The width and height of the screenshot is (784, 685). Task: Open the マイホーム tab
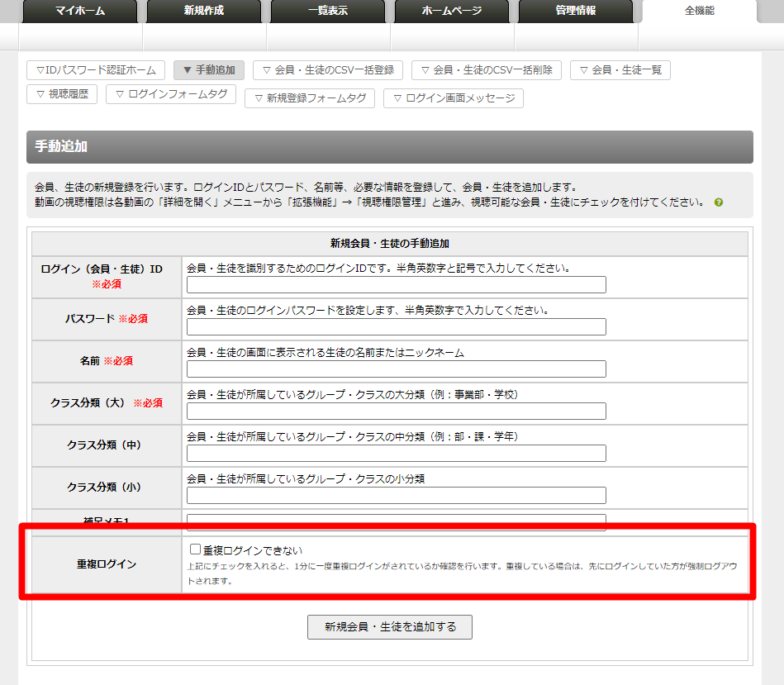(x=80, y=12)
